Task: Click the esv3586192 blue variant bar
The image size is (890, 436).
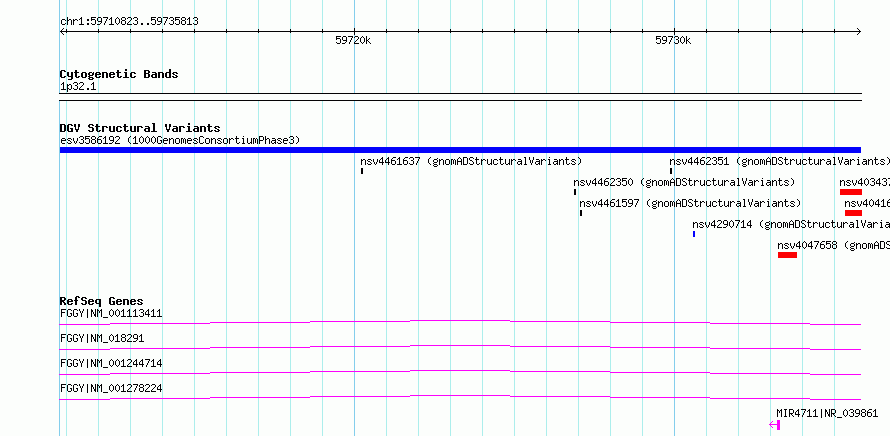Action: tap(460, 150)
